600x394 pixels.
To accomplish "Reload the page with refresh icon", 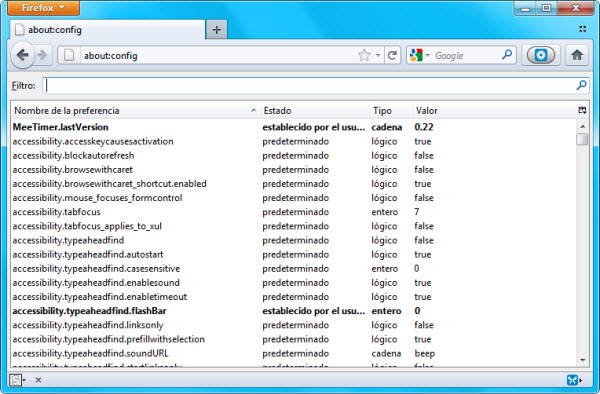I will 392,55.
